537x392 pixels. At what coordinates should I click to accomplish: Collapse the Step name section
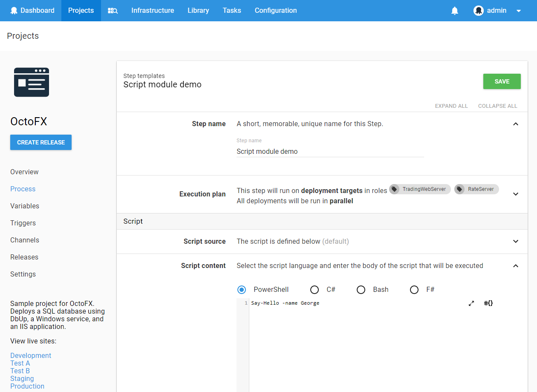click(x=516, y=124)
